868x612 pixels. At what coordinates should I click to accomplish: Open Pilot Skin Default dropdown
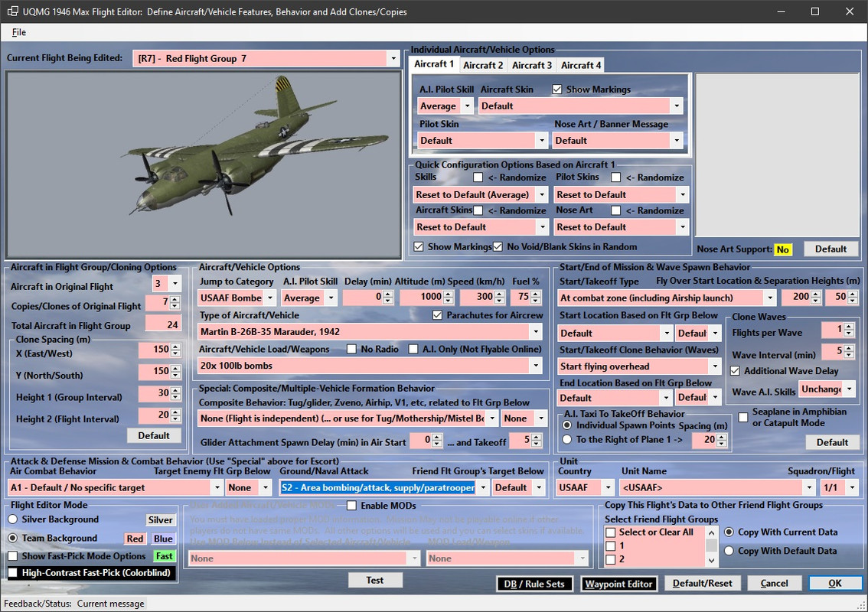click(542, 141)
